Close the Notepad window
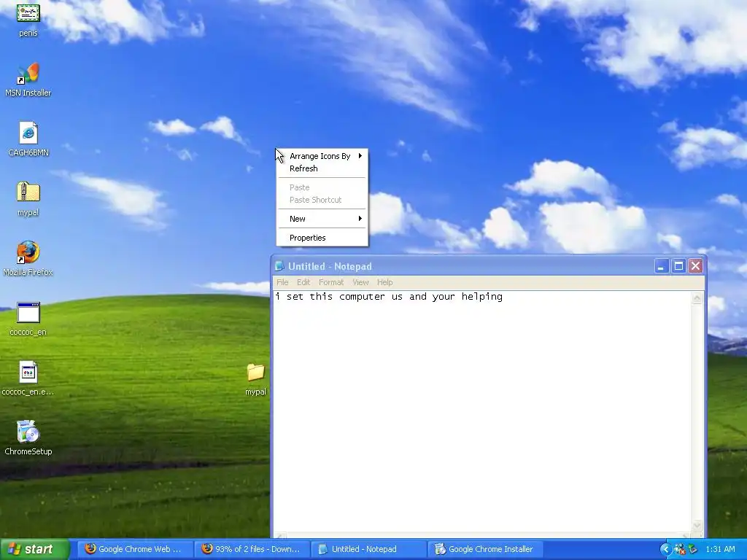This screenshot has height=560, width=747. pyautogui.click(x=695, y=266)
